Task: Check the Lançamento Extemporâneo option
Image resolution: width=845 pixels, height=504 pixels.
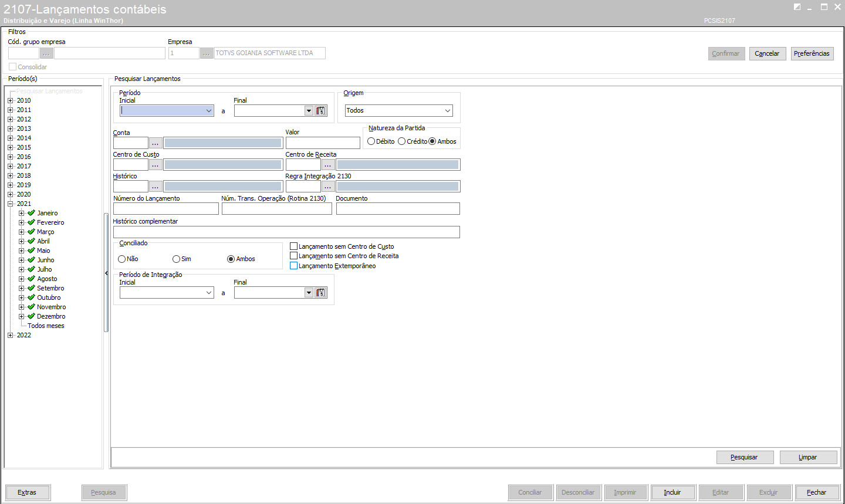Action: point(294,266)
